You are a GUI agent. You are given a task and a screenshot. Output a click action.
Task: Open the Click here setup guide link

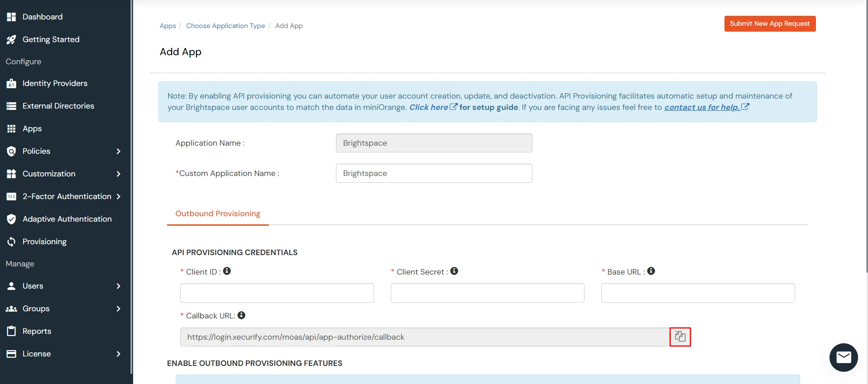[x=428, y=107]
